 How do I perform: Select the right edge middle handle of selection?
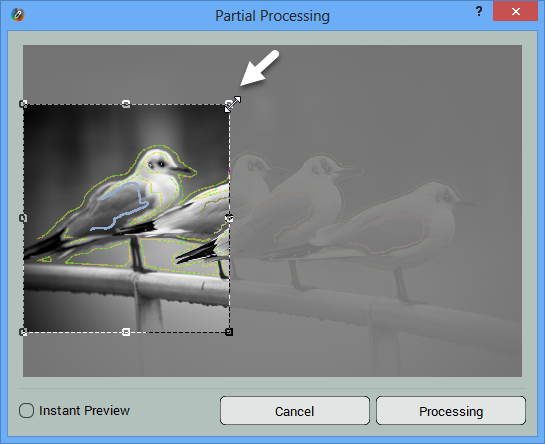[x=229, y=218]
